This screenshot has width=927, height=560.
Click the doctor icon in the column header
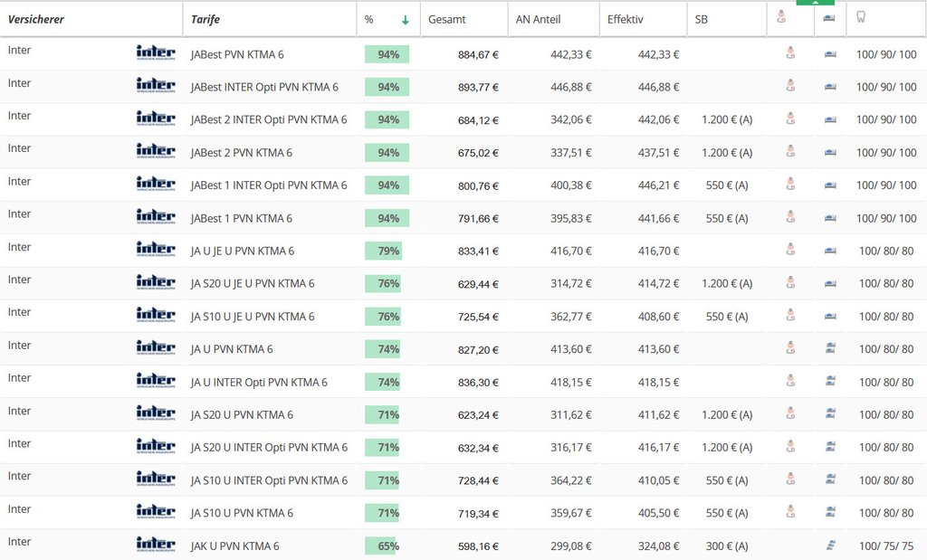781,18
